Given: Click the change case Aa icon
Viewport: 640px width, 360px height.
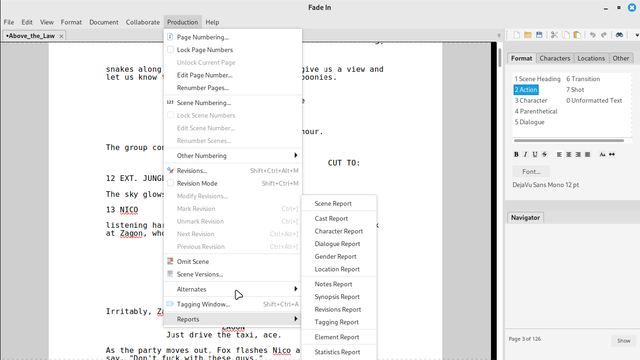Looking at the screenshot, I should pyautogui.click(x=602, y=154).
